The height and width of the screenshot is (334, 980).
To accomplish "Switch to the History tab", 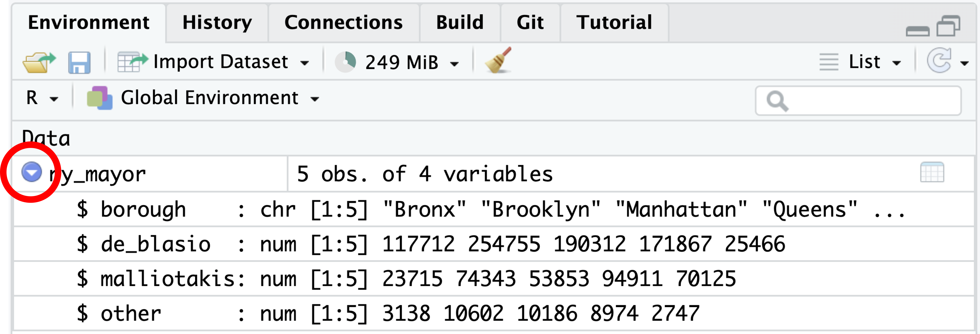I will point(217,23).
